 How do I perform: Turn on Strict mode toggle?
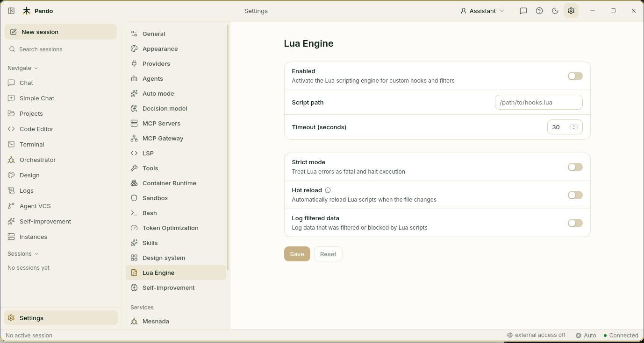575,167
